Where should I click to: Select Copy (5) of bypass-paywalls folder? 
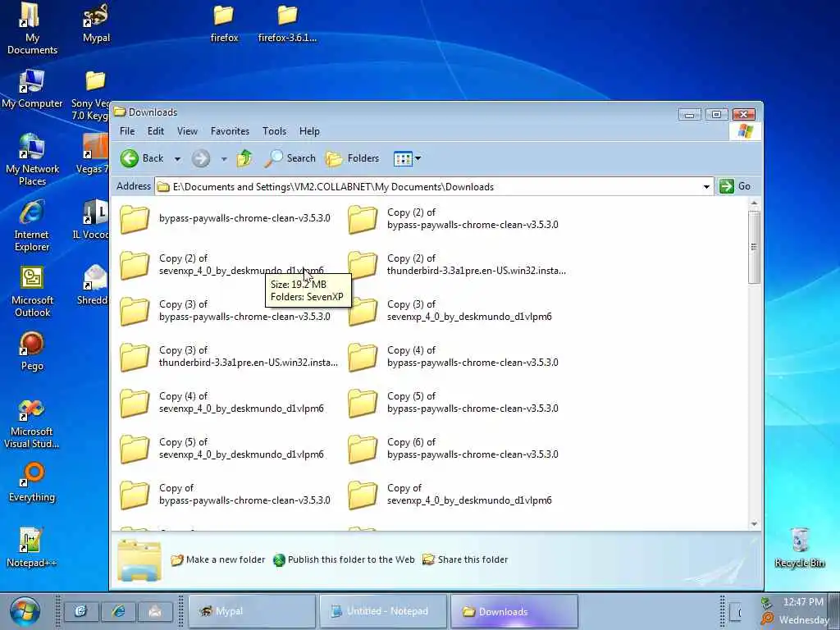click(x=453, y=403)
